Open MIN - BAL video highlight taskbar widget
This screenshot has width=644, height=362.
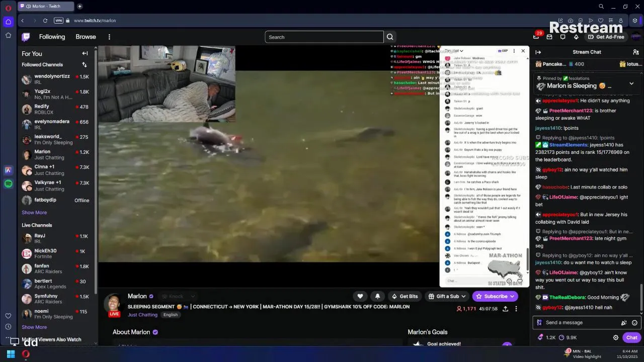tap(583, 354)
